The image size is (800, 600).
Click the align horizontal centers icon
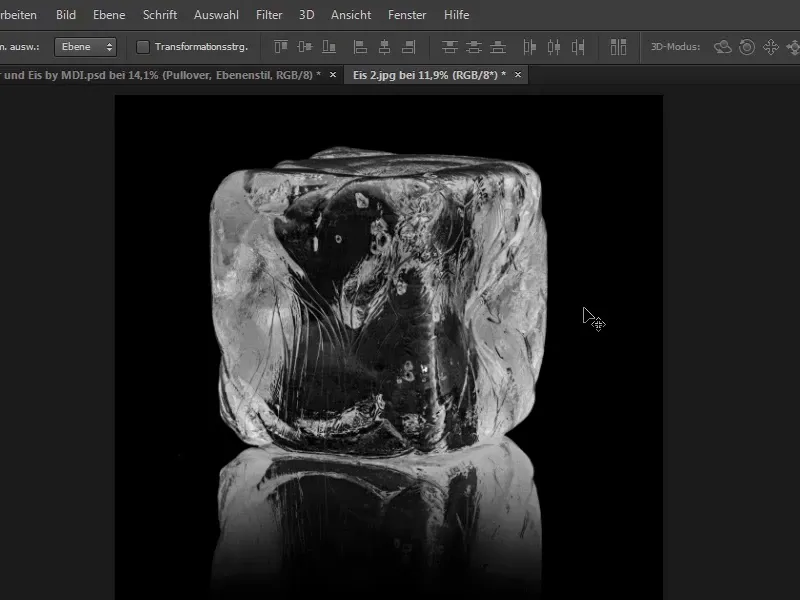pos(384,47)
